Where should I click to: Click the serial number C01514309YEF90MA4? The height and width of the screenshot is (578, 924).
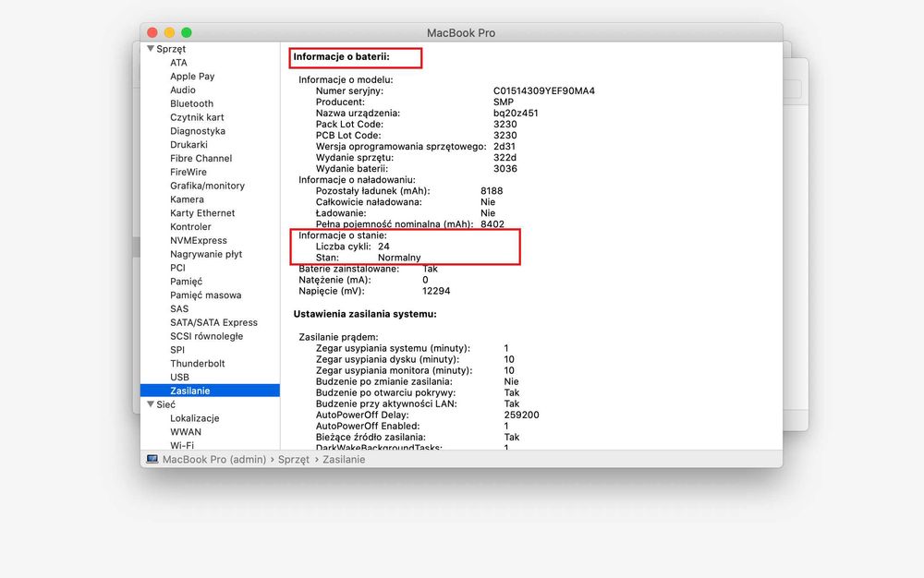coord(544,90)
